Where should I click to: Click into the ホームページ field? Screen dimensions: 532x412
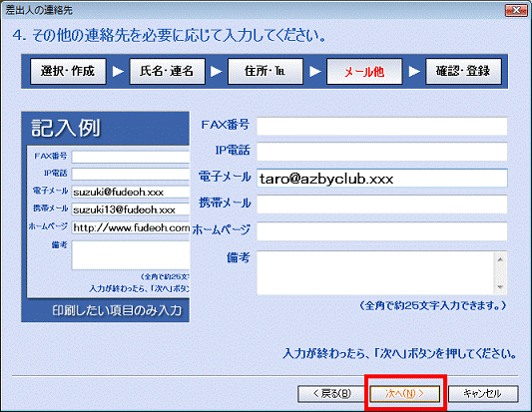[x=382, y=230]
